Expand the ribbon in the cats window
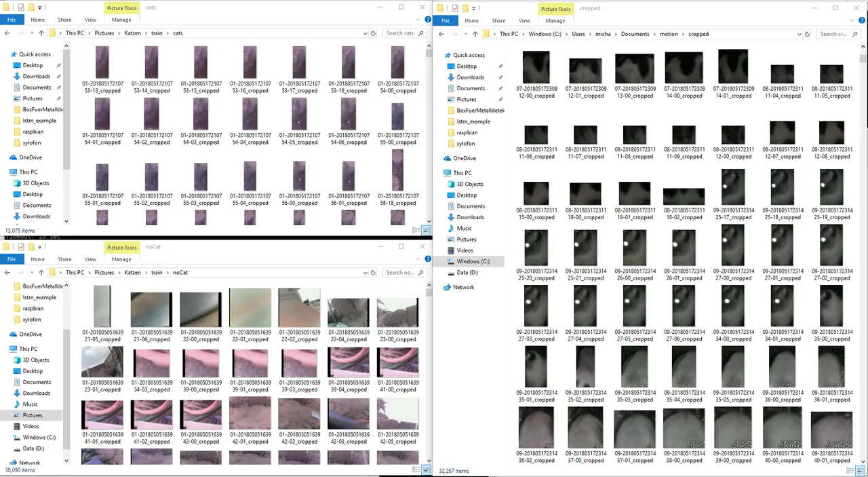868x477 pixels. pyautogui.click(x=418, y=20)
